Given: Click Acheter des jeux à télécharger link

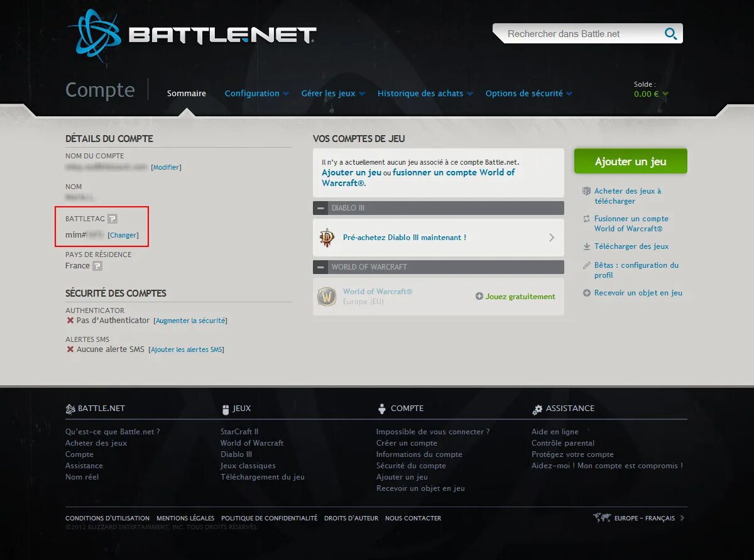Looking at the screenshot, I should tap(628, 196).
